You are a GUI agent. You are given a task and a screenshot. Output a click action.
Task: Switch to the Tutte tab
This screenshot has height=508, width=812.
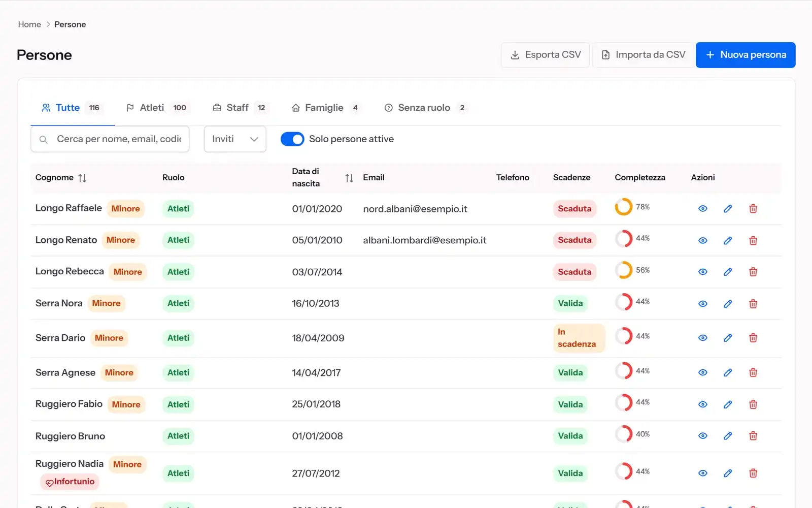click(73, 108)
